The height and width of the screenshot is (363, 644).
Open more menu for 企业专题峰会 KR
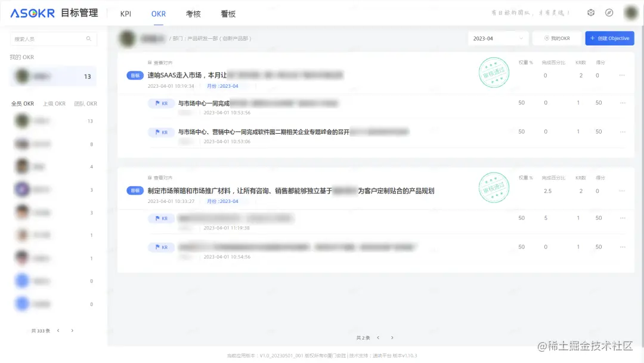tap(623, 131)
